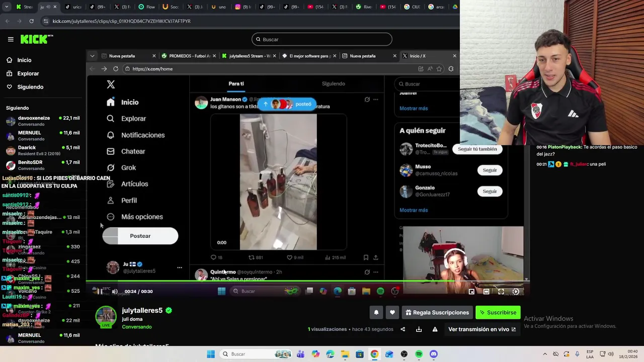Open BenitoSDR channel in sidebar

43,165
